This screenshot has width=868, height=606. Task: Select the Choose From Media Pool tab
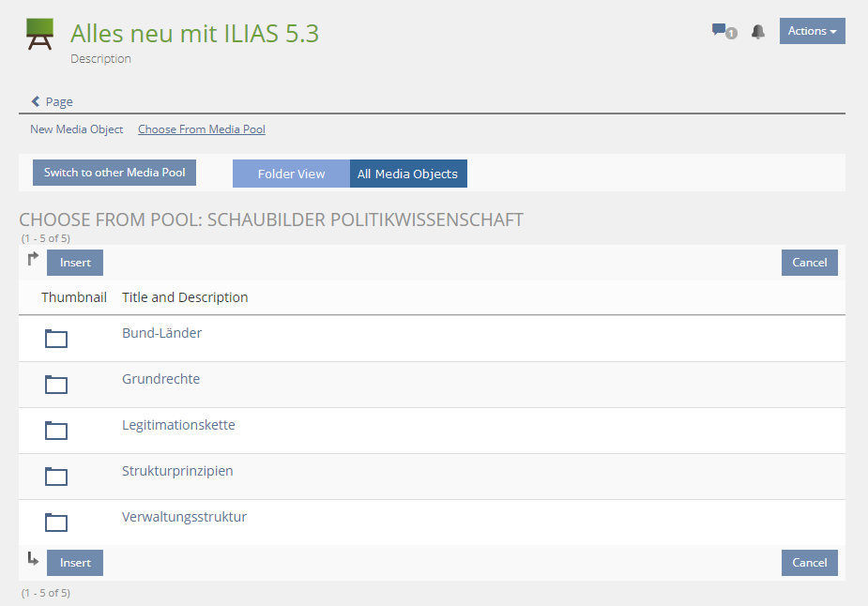pos(201,129)
